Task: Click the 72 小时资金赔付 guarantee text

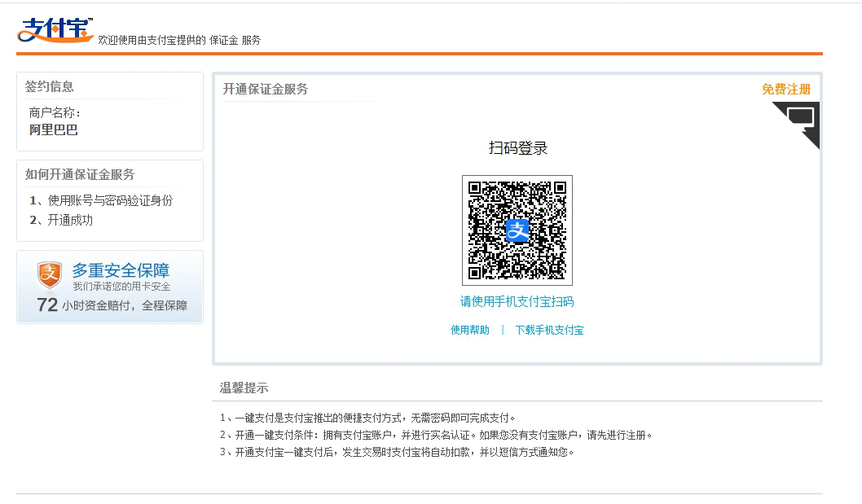Action: click(112, 305)
